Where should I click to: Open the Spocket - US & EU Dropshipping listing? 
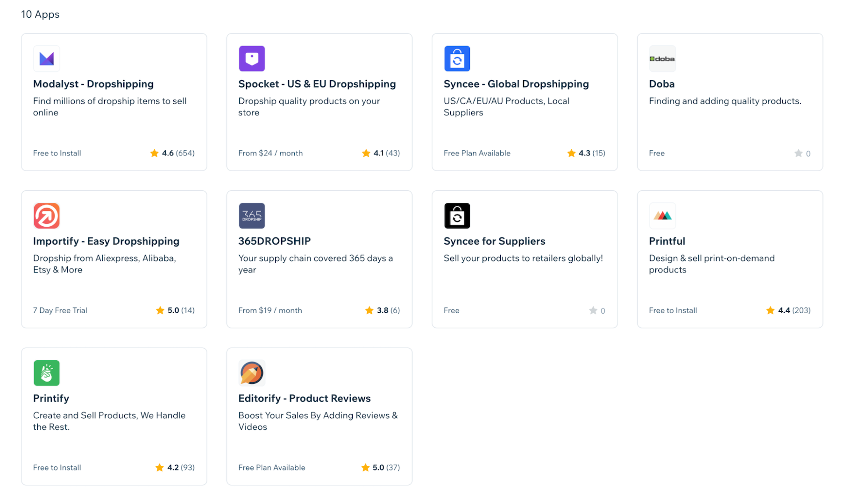click(317, 84)
